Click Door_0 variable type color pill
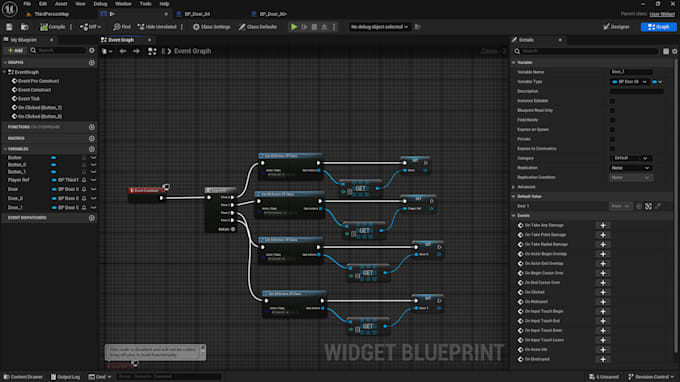Viewport: 680px width, 382px height. point(54,199)
